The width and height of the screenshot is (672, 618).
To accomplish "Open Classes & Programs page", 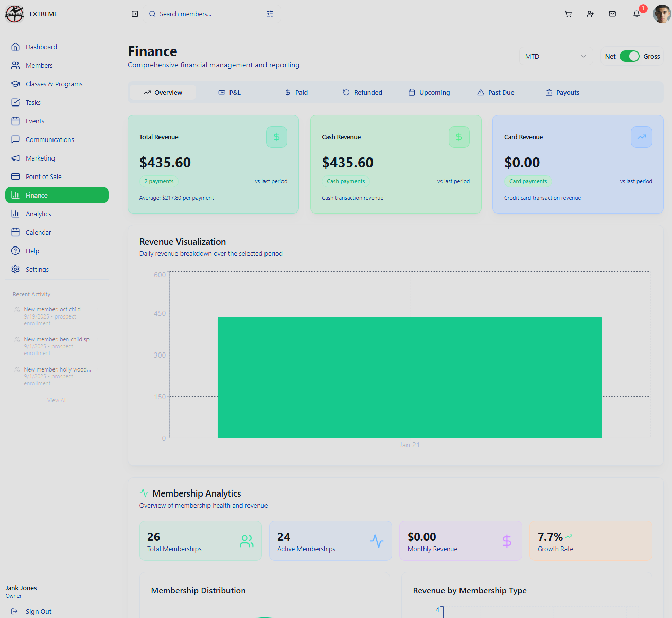I will tap(57, 84).
